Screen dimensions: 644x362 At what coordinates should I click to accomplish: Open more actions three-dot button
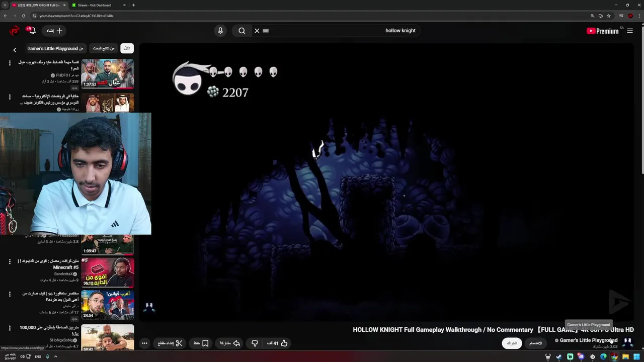coord(144,343)
